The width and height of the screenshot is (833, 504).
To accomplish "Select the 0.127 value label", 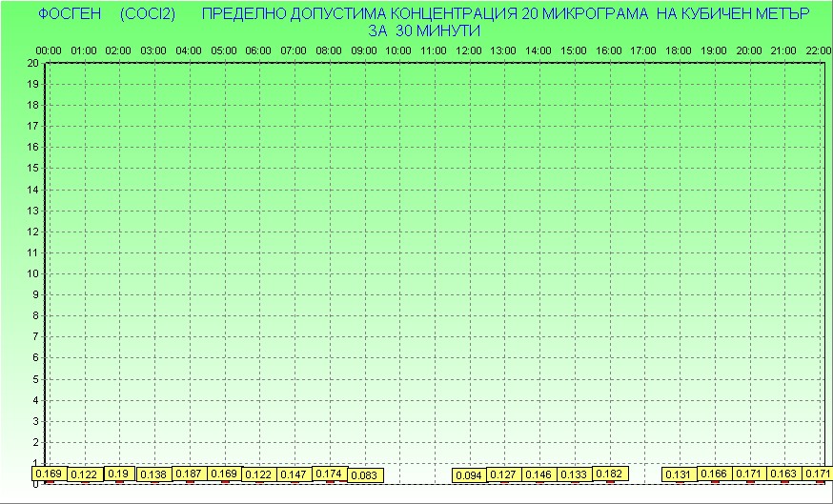I will (504, 474).
